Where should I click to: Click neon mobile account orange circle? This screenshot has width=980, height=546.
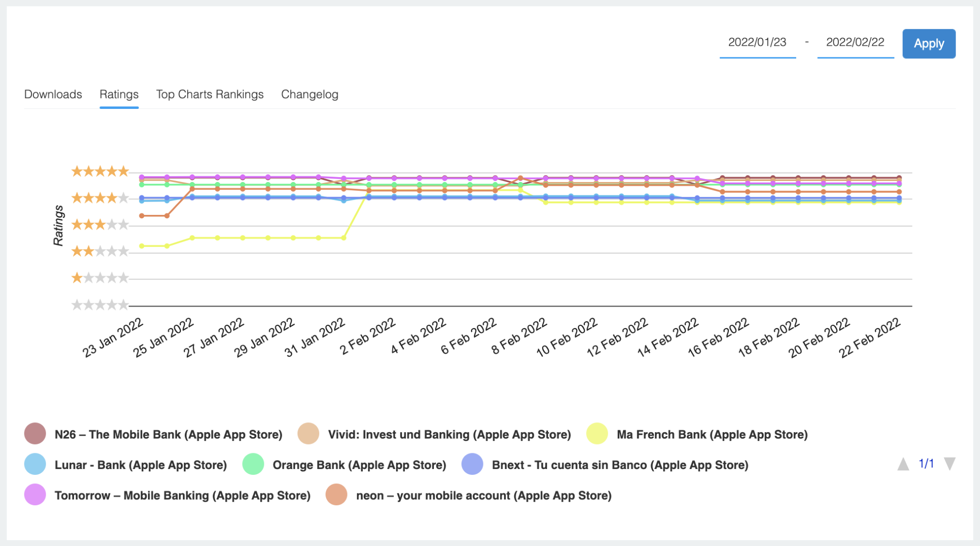coord(336,494)
